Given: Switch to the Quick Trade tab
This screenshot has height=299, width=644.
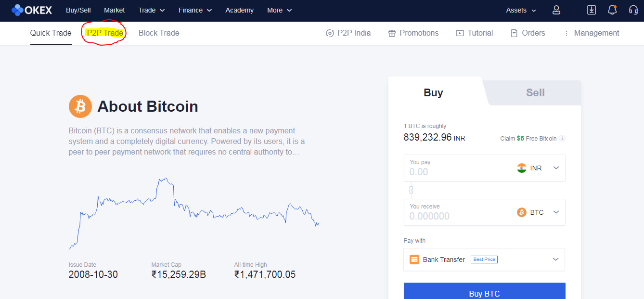Looking at the screenshot, I should (x=51, y=33).
